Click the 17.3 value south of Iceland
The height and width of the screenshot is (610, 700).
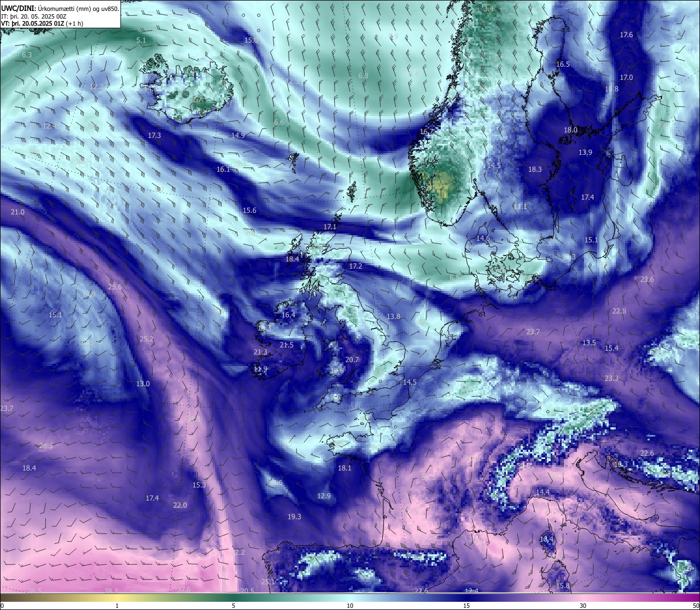pyautogui.click(x=154, y=135)
